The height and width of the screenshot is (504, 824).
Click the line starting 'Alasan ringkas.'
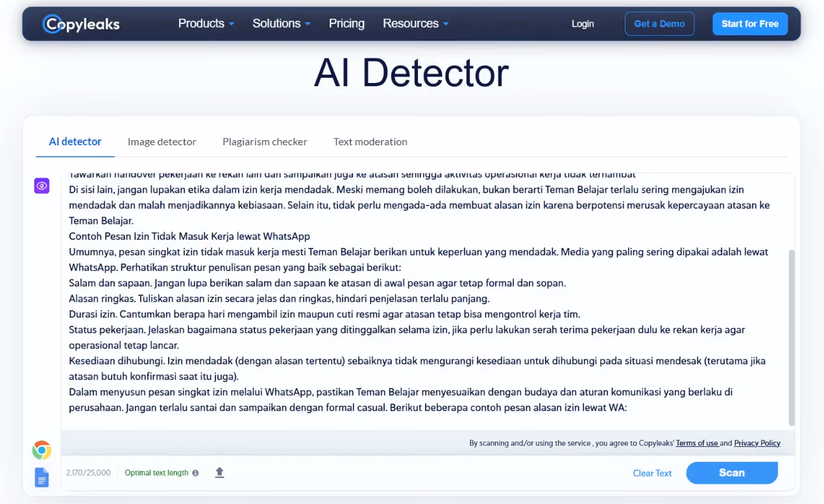coord(279,299)
